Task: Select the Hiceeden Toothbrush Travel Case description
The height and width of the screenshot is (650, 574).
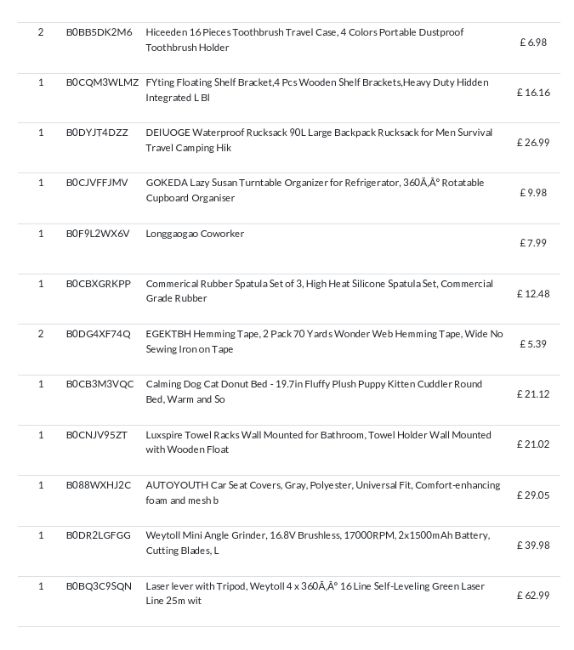Action: click(x=305, y=40)
